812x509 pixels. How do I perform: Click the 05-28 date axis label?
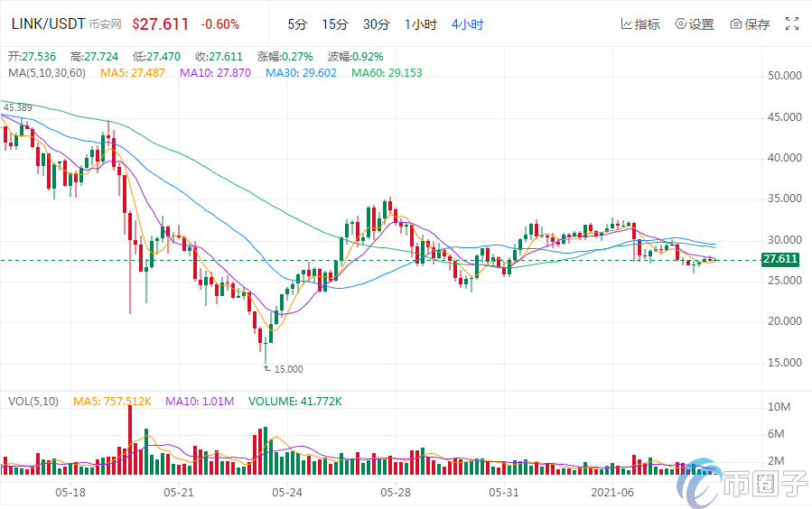395,493
